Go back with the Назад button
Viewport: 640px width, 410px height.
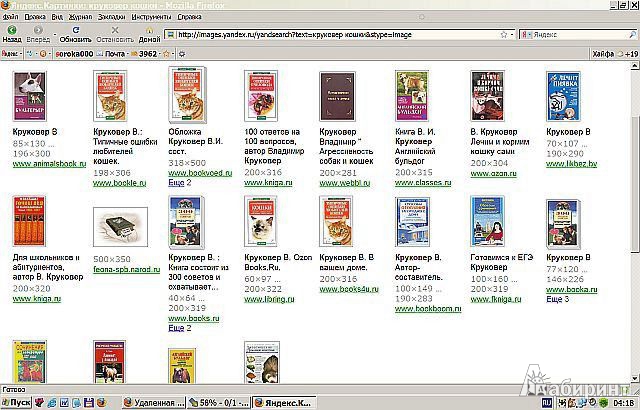(12, 34)
